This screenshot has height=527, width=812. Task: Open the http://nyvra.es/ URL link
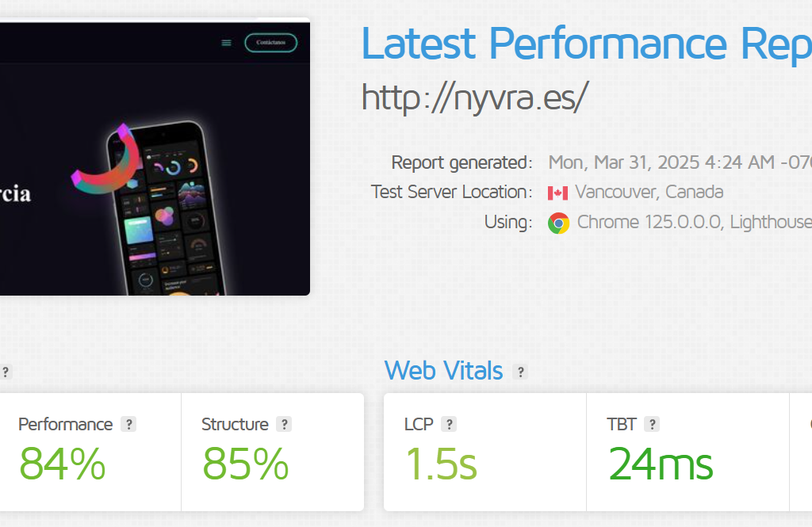(475, 97)
